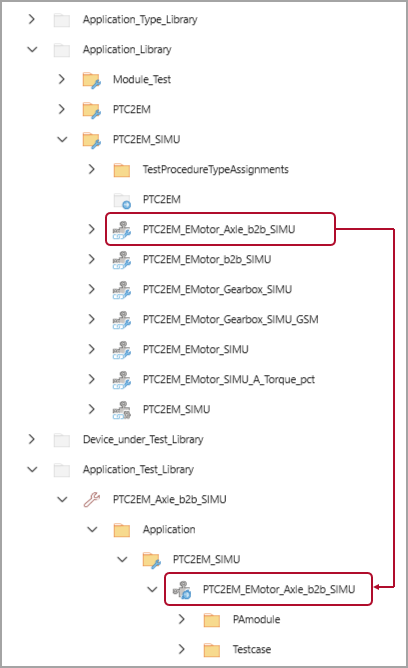Click the PTC2EM_EMotor_b2b_SIMU application icon
This screenshot has height=668, width=408.
[x=122, y=260]
